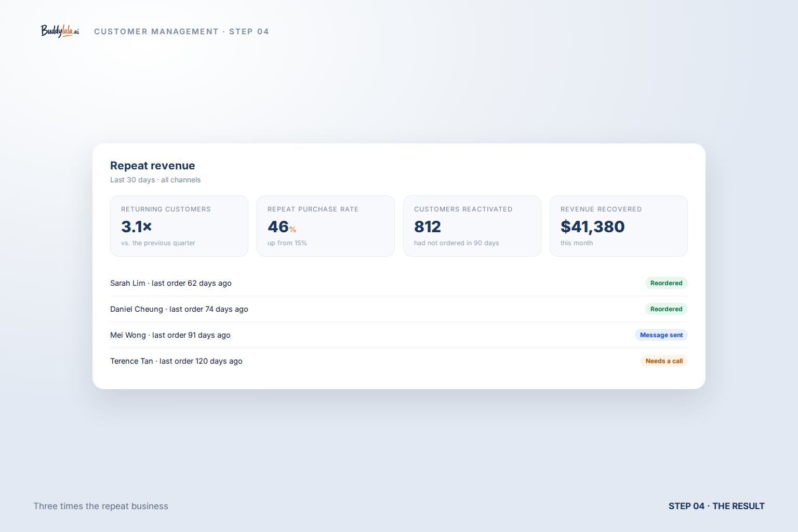Click the 'Customer Management · Step 04' header text
798x532 pixels.
click(x=181, y=32)
